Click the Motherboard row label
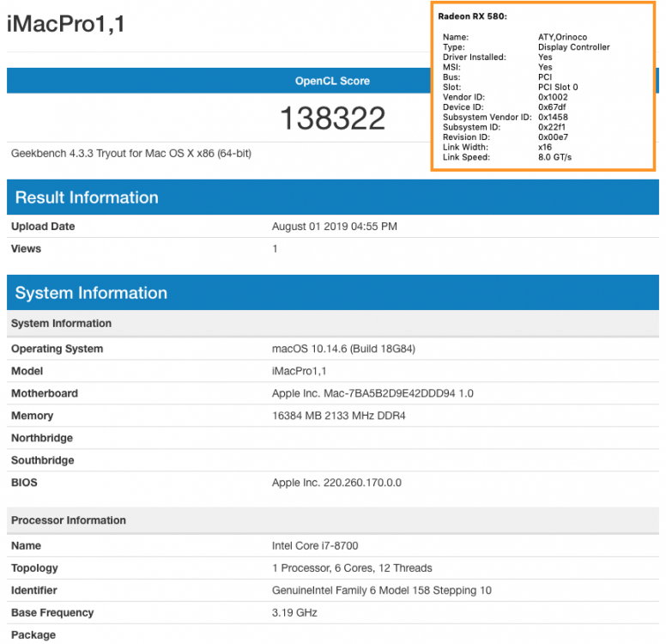The height and width of the screenshot is (644, 666). [45, 393]
